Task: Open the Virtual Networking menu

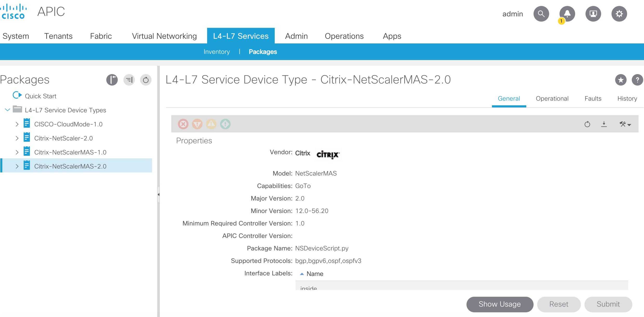Action: (164, 36)
